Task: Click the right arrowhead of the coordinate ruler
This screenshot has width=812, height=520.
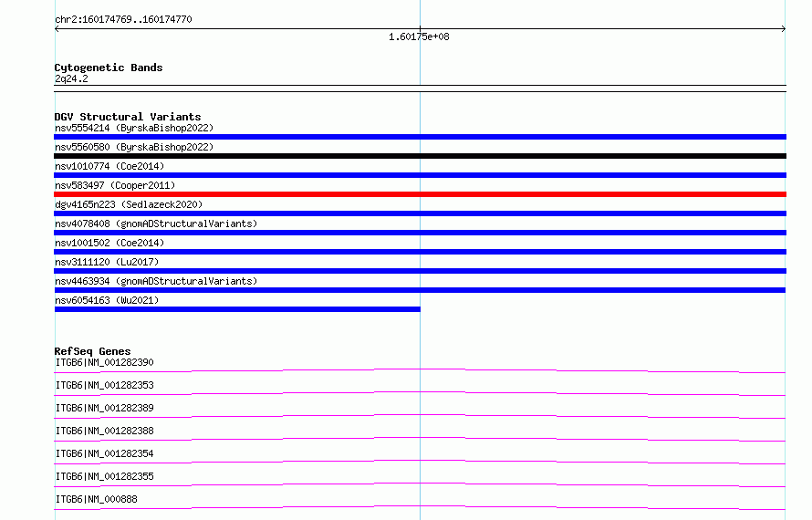Action: 784,29
